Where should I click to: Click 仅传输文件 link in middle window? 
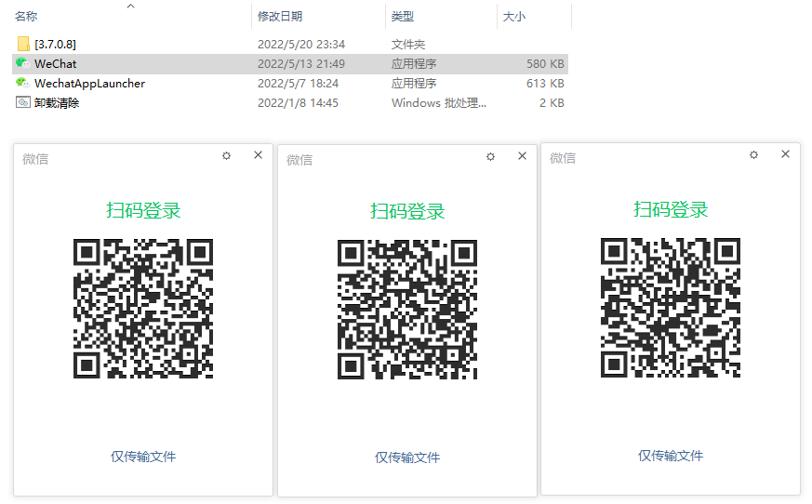407,458
